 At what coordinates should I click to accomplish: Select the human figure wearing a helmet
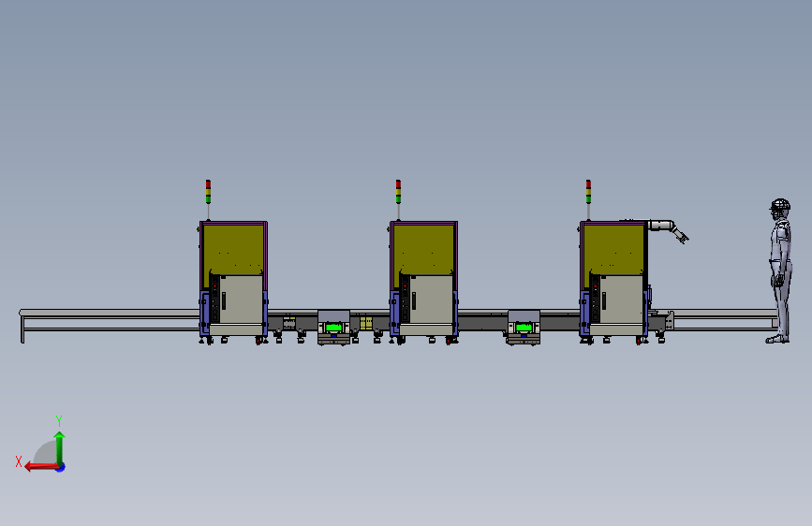click(780, 270)
